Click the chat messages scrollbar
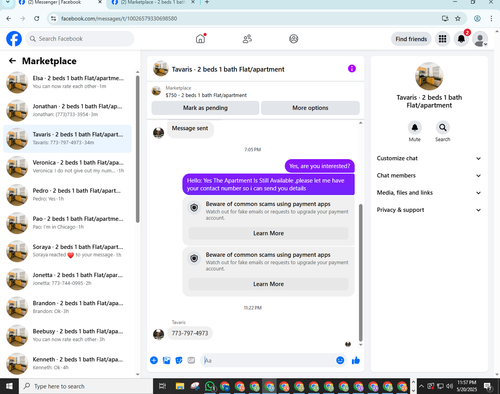This screenshot has width=500, height=394. click(360, 273)
